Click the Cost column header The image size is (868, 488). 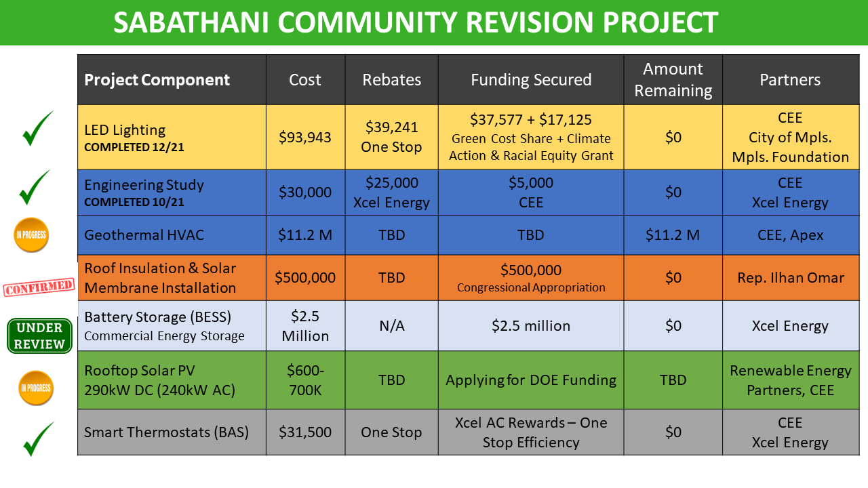pyautogui.click(x=305, y=79)
